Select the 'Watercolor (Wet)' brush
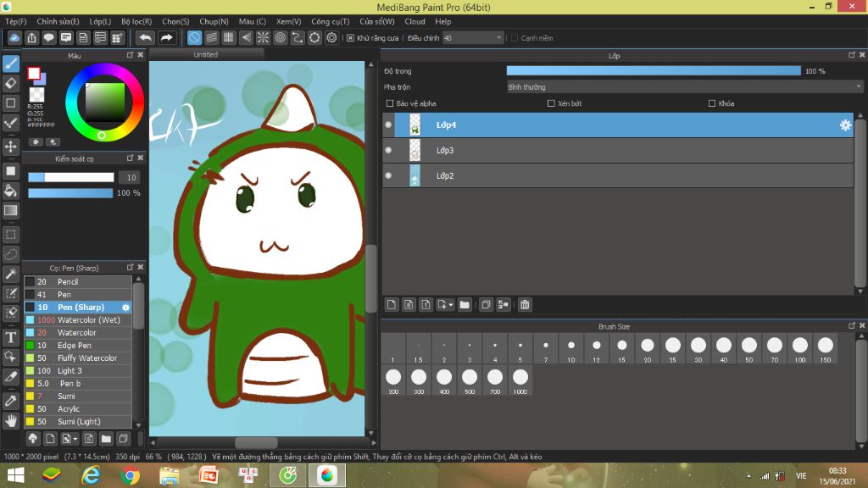Screen dimensions: 868x488 pyautogui.click(x=88, y=320)
